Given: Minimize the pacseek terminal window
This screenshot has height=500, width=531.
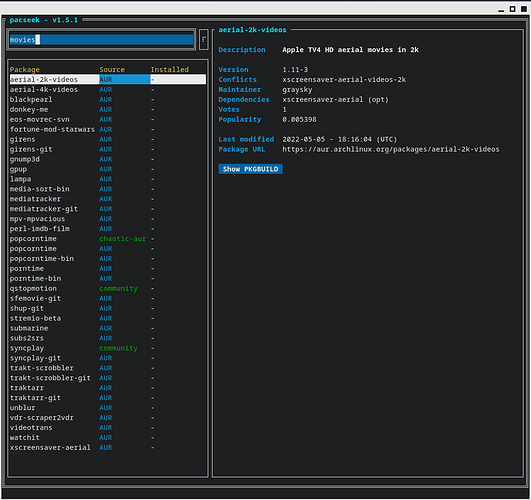Looking at the screenshot, I should pos(501,9).
